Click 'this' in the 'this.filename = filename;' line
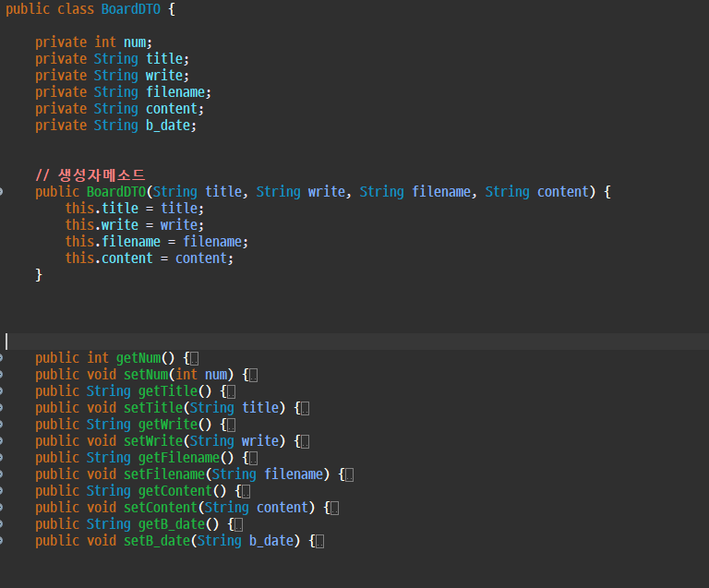The height and width of the screenshot is (588, 709). (79, 242)
